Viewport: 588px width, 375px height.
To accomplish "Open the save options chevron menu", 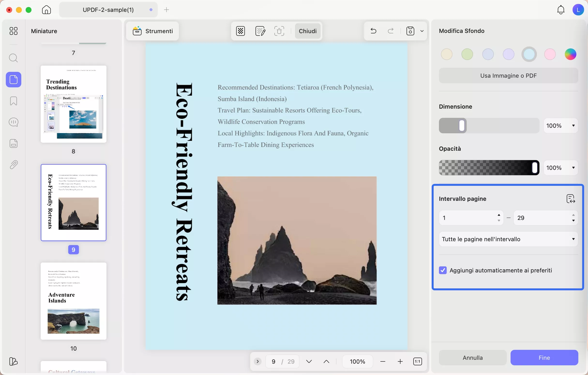I will (422, 31).
